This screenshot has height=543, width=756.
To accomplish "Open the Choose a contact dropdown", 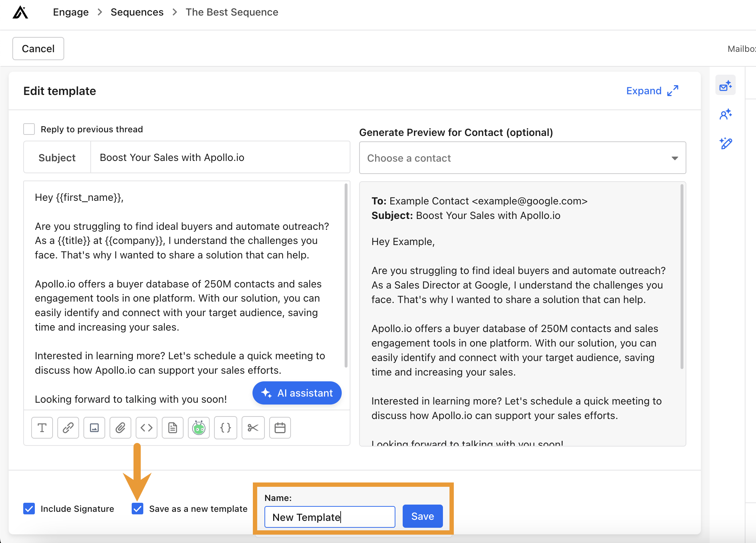I will 522,158.
